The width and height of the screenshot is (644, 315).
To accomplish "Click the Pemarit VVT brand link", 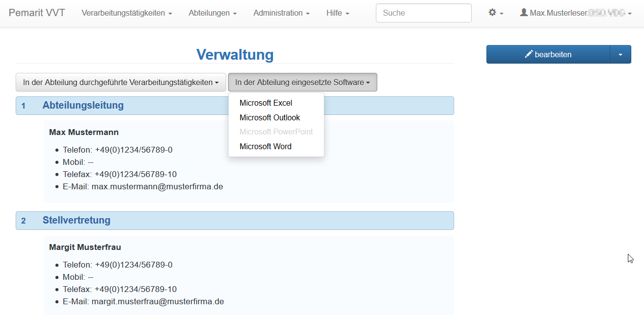I will tap(37, 13).
